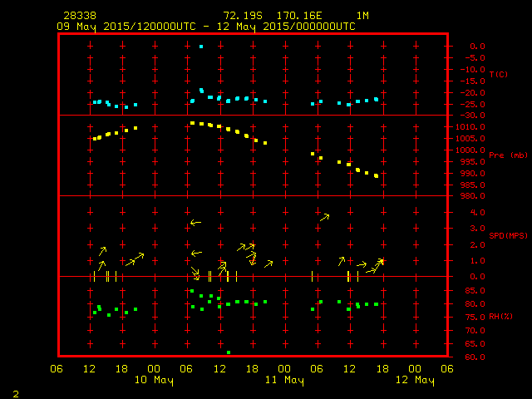This screenshot has width=532, height=399.
Task: Click the 1M label in header
Action: (362, 16)
